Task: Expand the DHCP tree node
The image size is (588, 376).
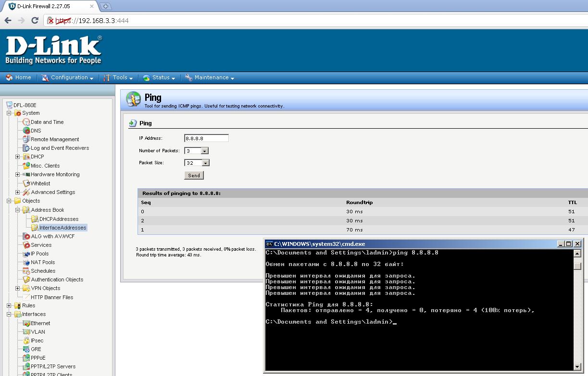Action: coord(18,157)
